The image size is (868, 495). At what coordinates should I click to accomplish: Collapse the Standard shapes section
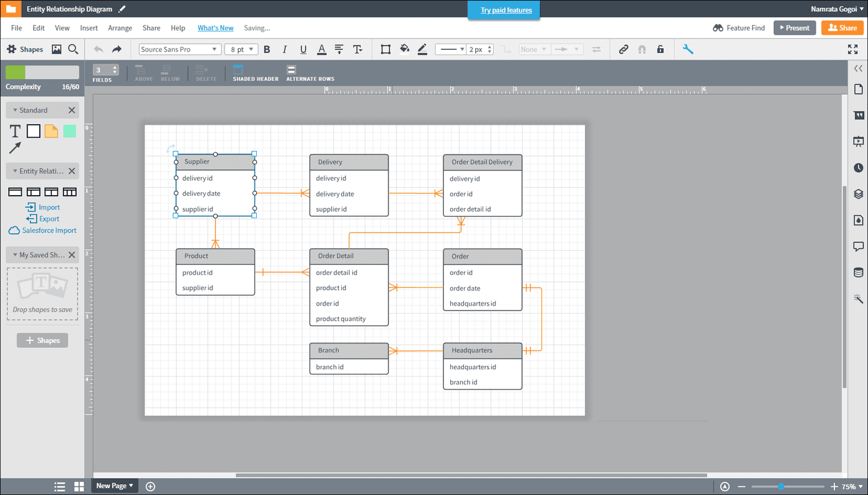pos(15,110)
